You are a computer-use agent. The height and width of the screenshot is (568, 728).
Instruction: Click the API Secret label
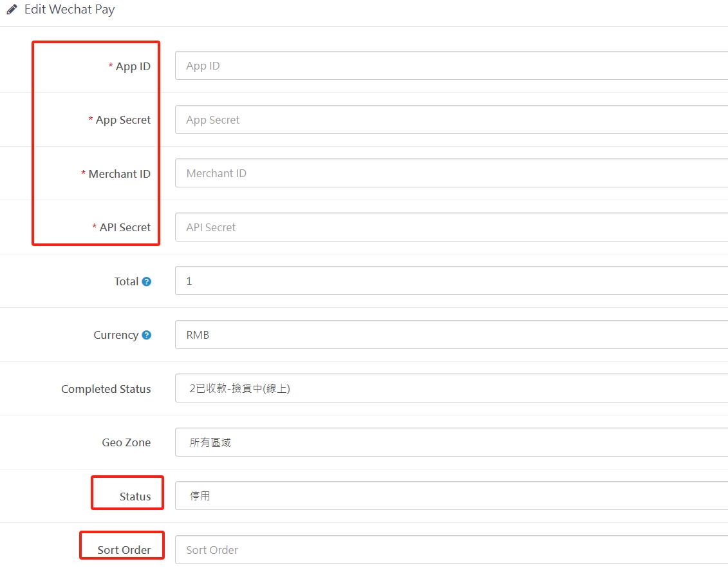point(125,227)
